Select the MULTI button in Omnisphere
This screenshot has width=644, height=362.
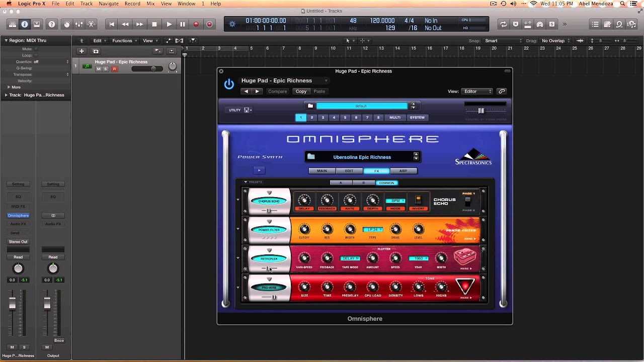coord(395,118)
